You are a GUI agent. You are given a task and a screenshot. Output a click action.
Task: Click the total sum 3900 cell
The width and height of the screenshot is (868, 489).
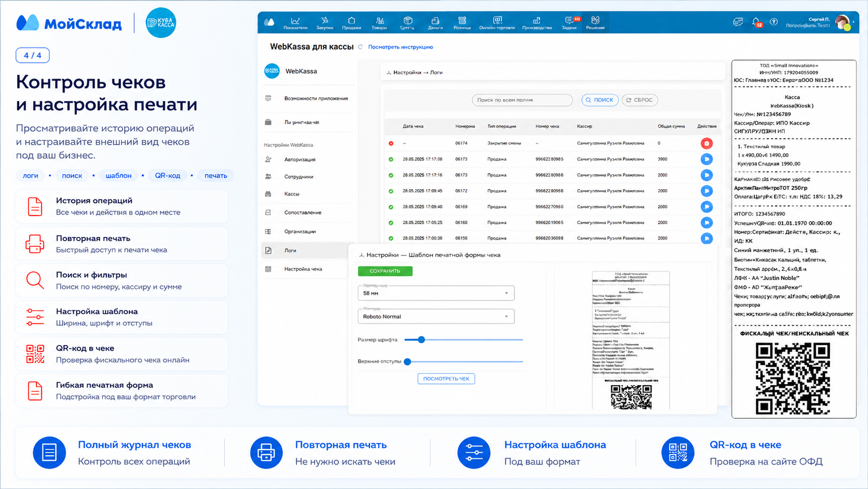tap(662, 160)
